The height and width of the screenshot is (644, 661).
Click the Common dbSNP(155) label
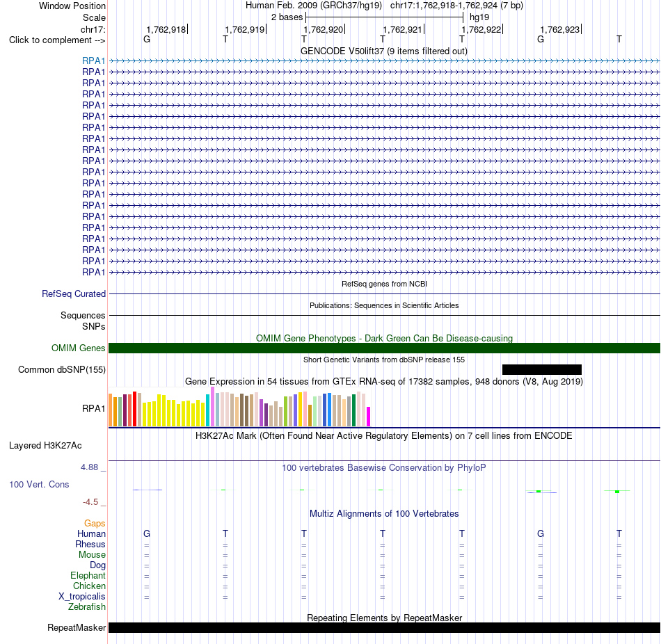tap(62, 369)
